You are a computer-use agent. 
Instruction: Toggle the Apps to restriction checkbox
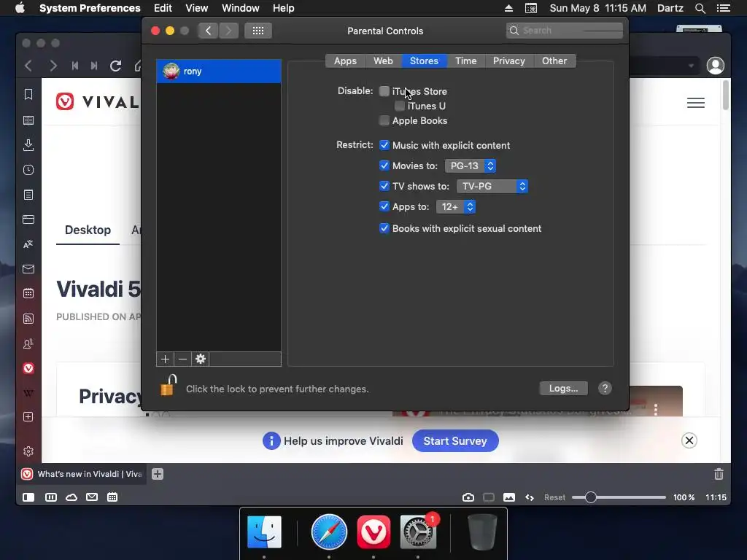[x=384, y=206]
